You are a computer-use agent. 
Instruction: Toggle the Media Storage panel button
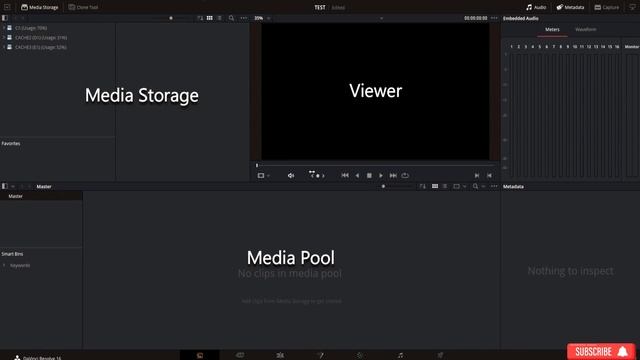coord(40,7)
